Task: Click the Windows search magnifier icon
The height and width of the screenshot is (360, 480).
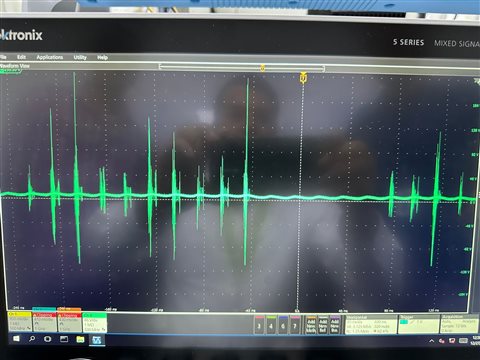Action: click(32, 339)
